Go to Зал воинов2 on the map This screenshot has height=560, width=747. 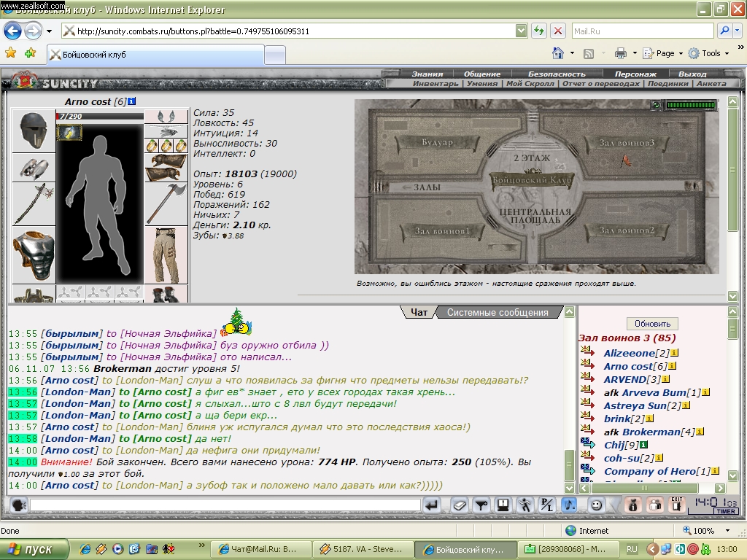point(627,230)
